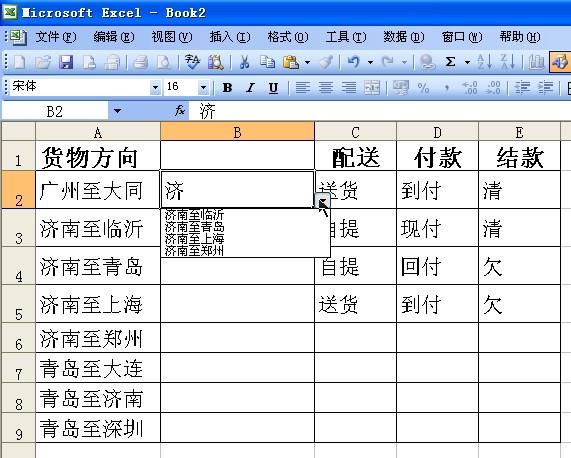The image size is (571, 458).
Task: Click the Research binoculars icon
Action: click(x=216, y=62)
